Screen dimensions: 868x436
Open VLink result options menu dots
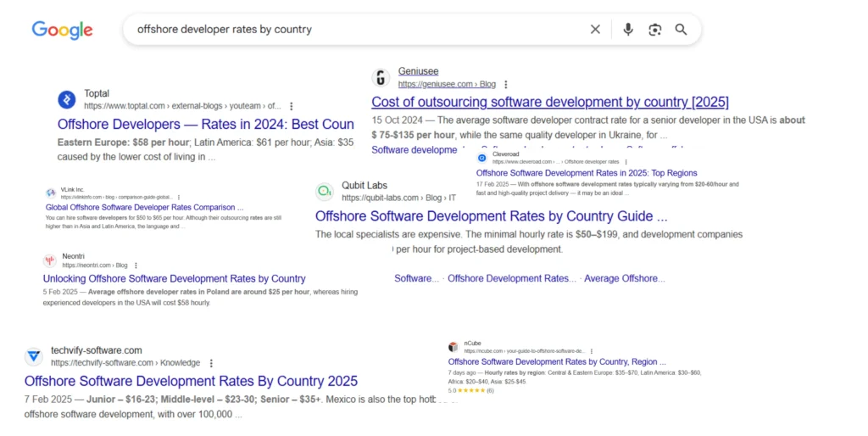click(178, 197)
